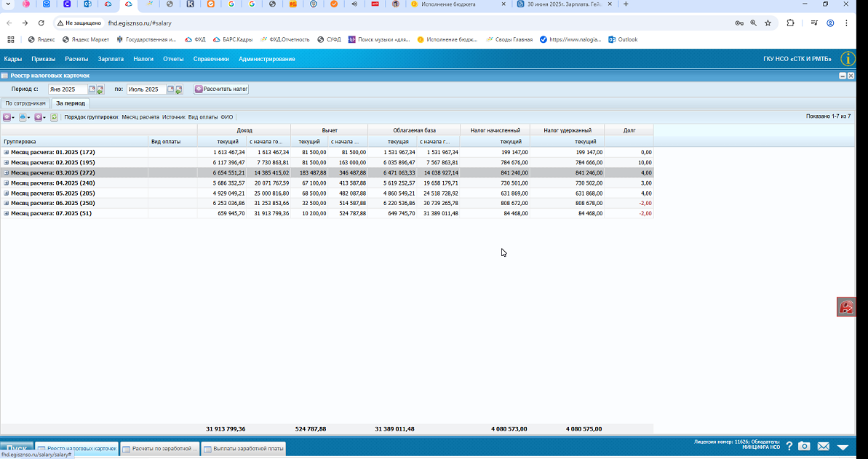Open "Выплаты заработной платы" taskbar window
The width and height of the screenshot is (868, 459).
pyautogui.click(x=244, y=449)
